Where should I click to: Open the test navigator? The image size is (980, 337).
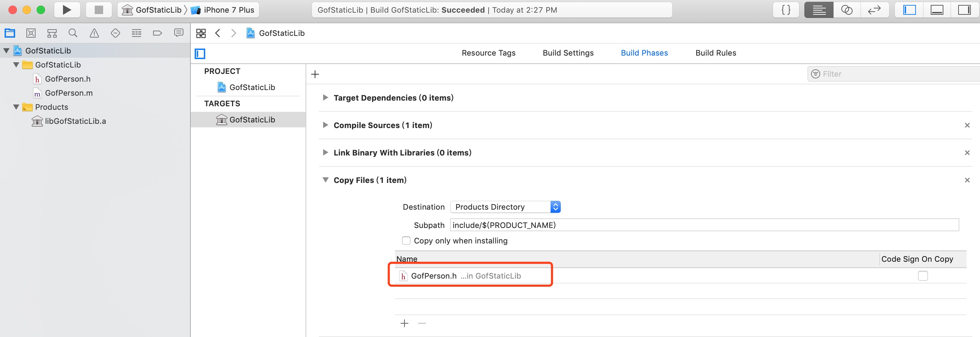pos(115,33)
